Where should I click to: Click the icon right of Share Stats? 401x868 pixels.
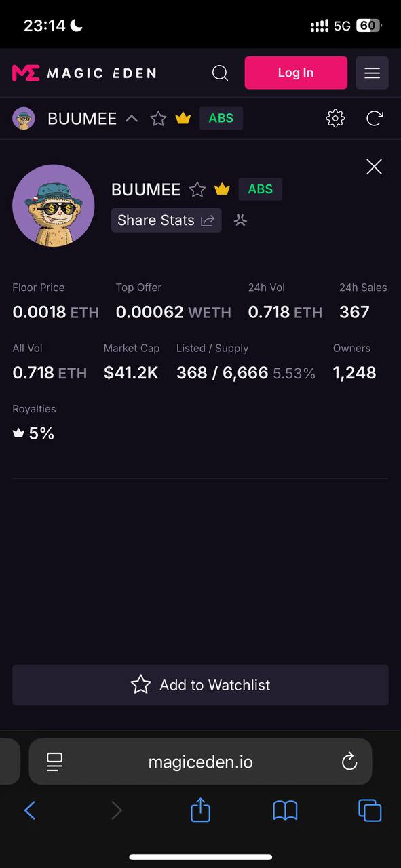(x=240, y=220)
